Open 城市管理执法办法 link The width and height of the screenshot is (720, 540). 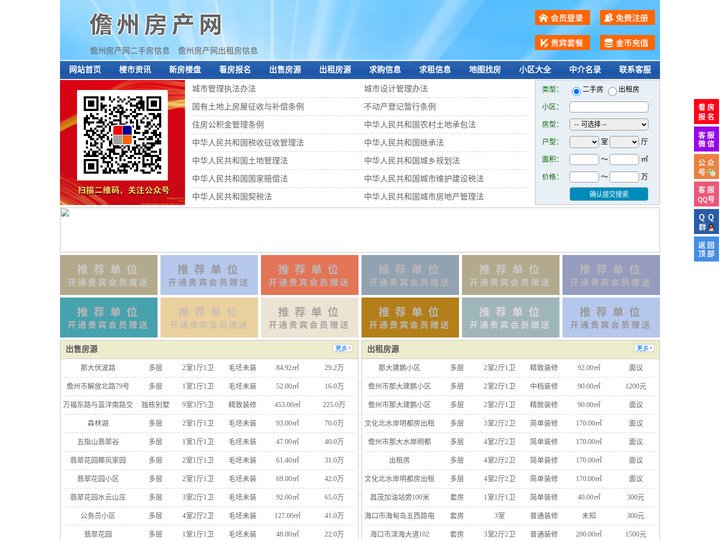224,89
